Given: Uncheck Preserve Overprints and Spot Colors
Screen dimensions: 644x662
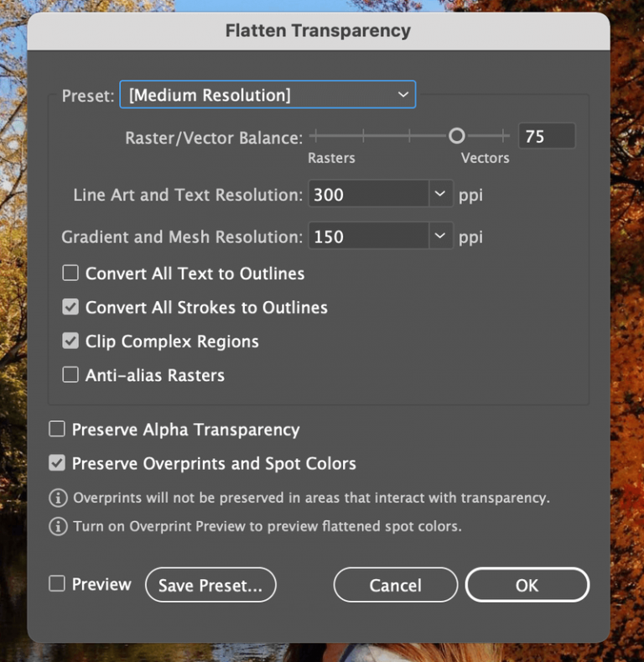Looking at the screenshot, I should pyautogui.click(x=57, y=462).
